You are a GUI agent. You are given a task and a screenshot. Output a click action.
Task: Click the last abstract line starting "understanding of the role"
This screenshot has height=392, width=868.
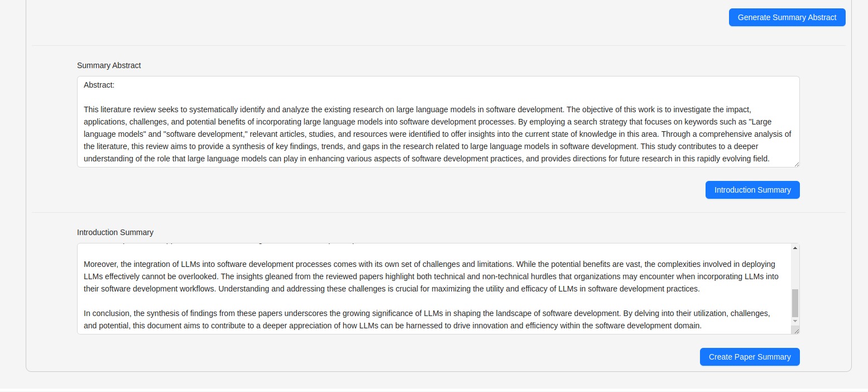click(335, 159)
